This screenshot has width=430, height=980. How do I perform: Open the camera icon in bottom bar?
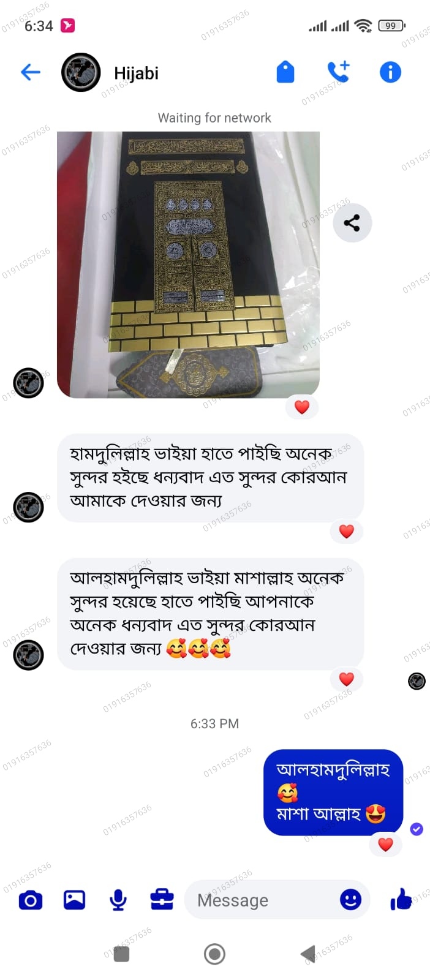tap(31, 900)
